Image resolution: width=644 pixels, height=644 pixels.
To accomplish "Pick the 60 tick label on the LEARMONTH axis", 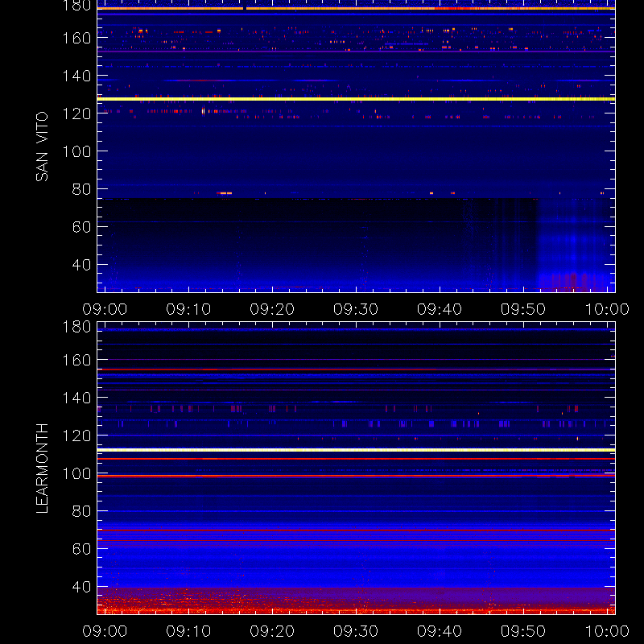I will [x=81, y=549].
